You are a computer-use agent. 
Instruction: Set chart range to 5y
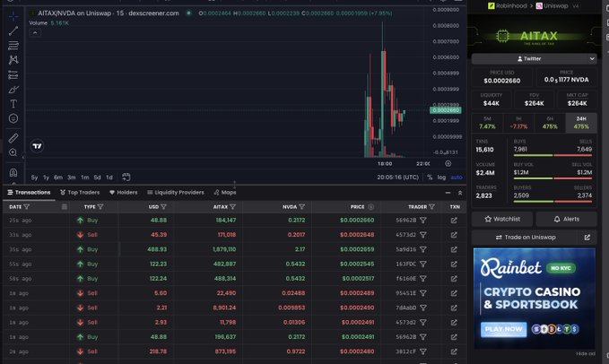35,178
